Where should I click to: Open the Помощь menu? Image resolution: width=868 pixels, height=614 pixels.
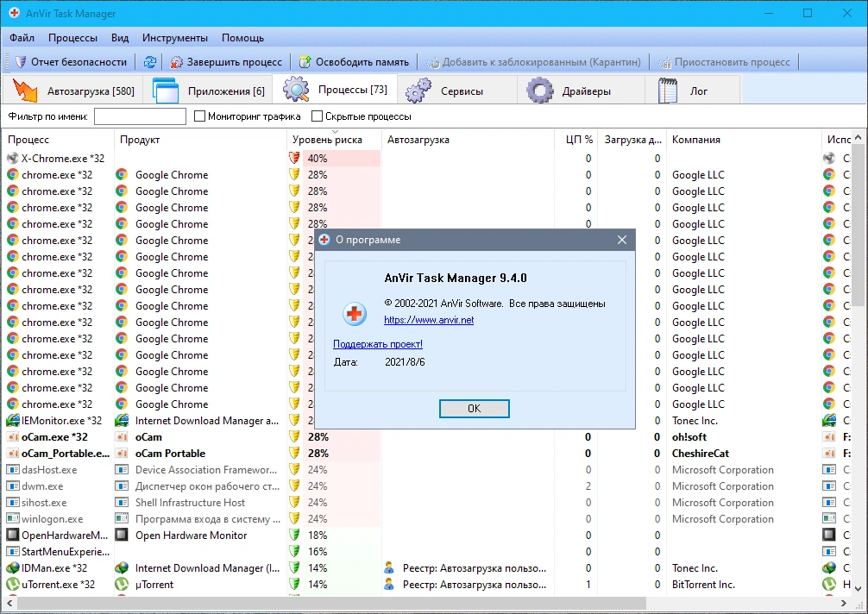coord(242,38)
